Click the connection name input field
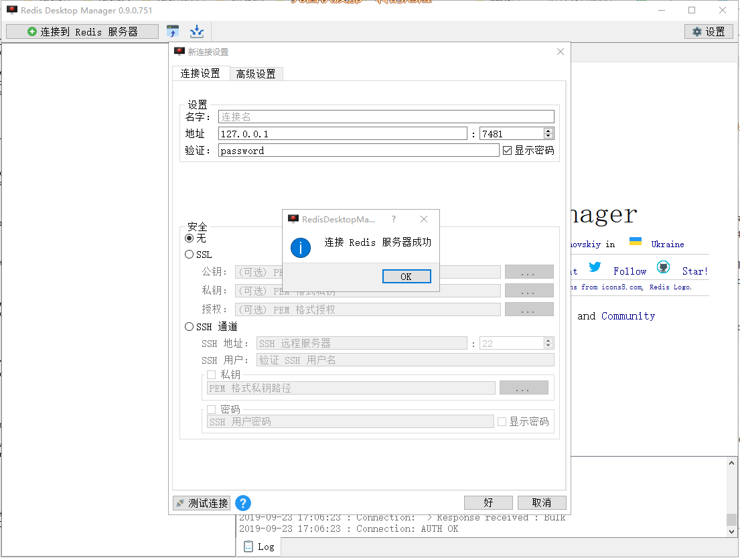740x560 pixels. click(x=386, y=117)
